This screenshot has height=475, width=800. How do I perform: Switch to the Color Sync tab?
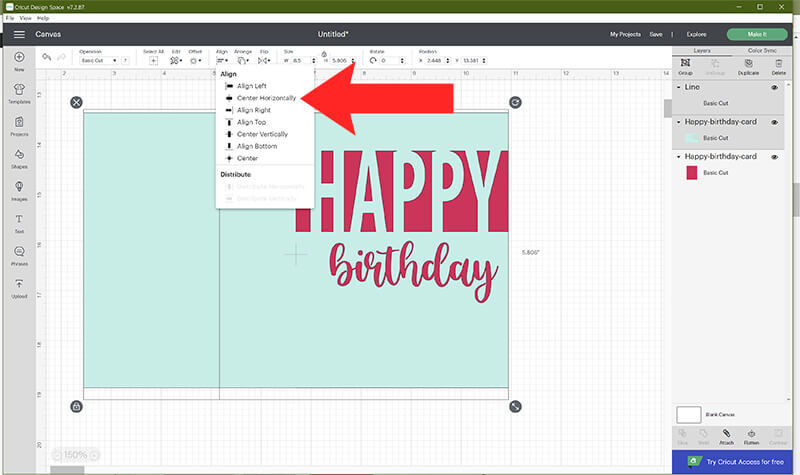point(763,50)
